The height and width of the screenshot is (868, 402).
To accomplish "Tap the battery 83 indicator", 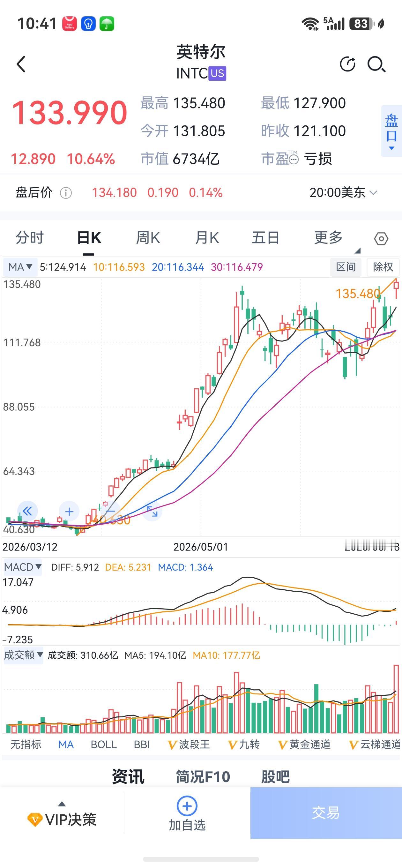I will [x=362, y=24].
